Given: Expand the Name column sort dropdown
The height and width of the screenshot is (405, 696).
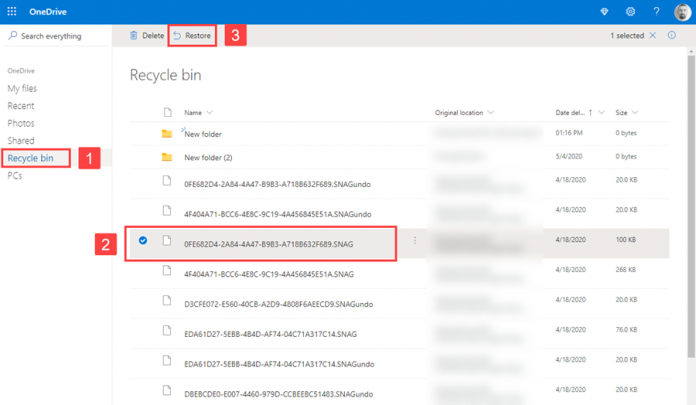Looking at the screenshot, I should click(209, 112).
